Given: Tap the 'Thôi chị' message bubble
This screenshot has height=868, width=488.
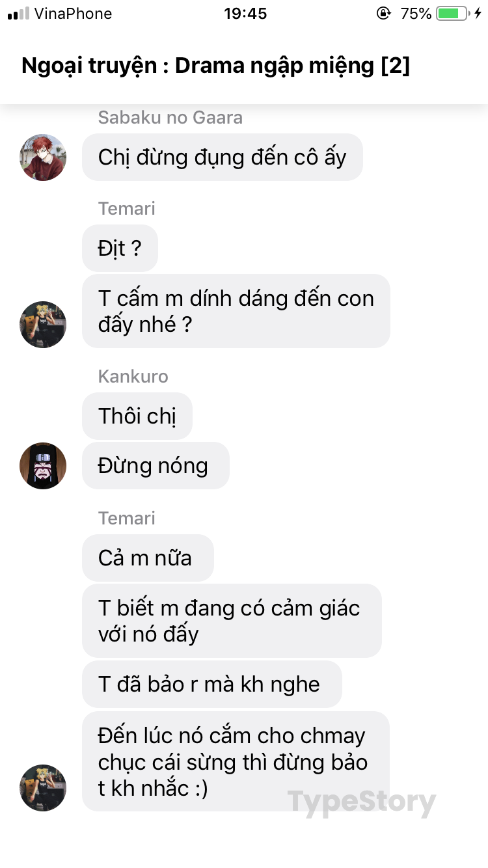Looking at the screenshot, I should coord(137,416).
